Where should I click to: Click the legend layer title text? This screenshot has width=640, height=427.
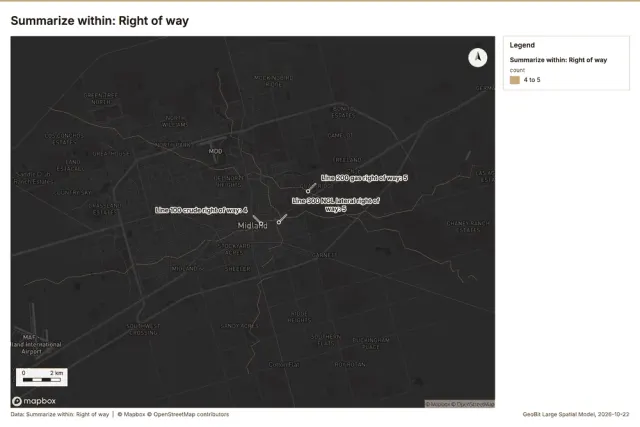(x=558, y=60)
